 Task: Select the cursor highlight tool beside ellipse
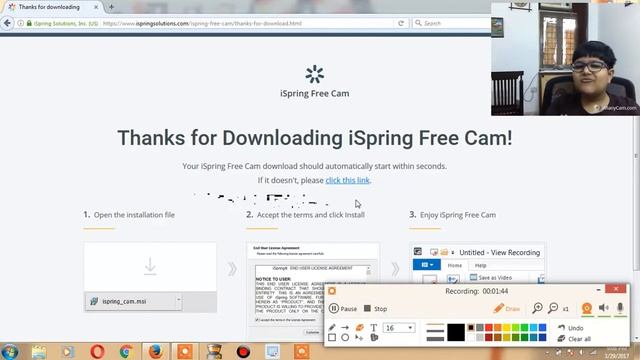pos(359,338)
